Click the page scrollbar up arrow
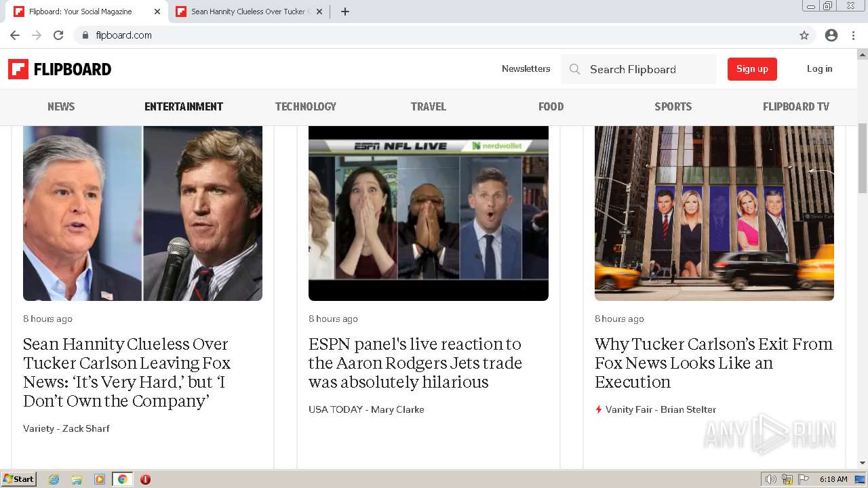868x488 pixels. tap(863, 54)
